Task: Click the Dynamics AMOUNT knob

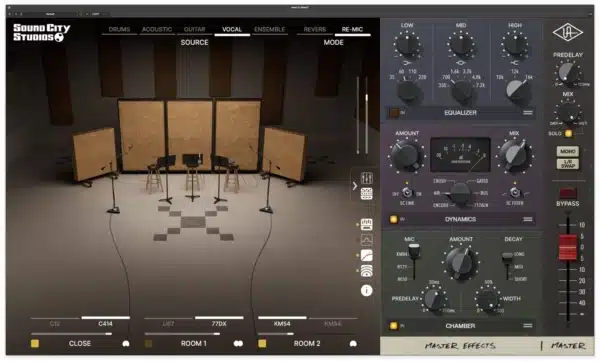Action: [x=406, y=156]
